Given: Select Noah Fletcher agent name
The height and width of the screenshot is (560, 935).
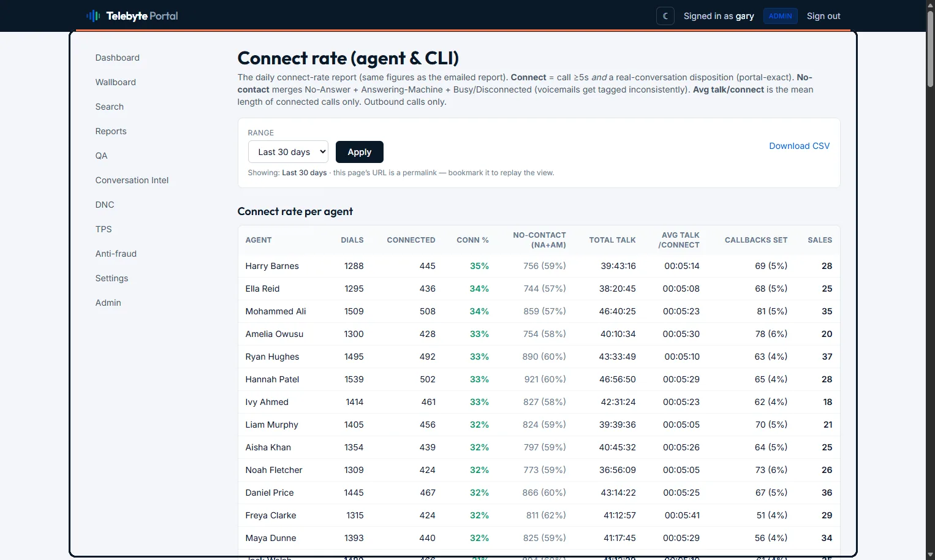Looking at the screenshot, I should [x=274, y=470].
